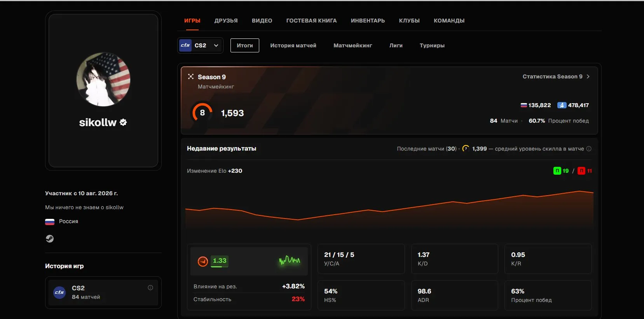Image resolution: width=644 pixels, height=319 pixels.
Task: Show the Лиги section
Action: (396, 45)
